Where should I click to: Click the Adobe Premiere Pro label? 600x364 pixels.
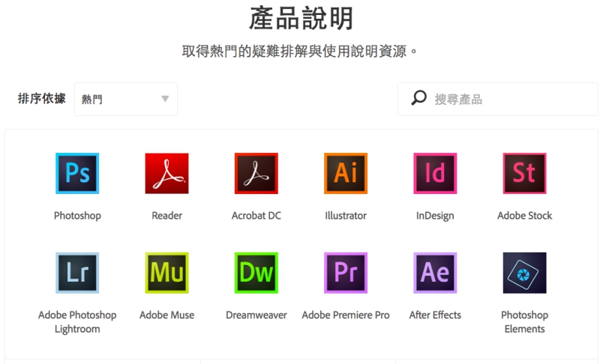[x=346, y=315]
